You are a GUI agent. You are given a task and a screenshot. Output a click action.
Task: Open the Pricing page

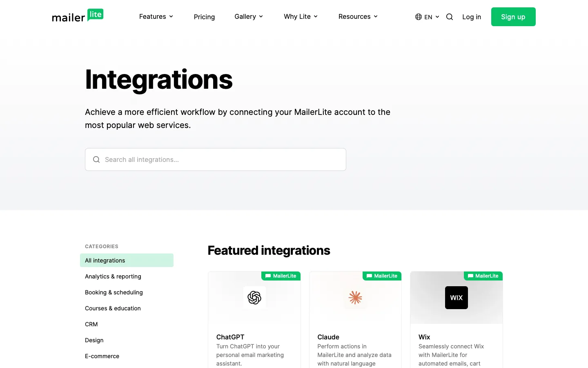click(x=204, y=17)
